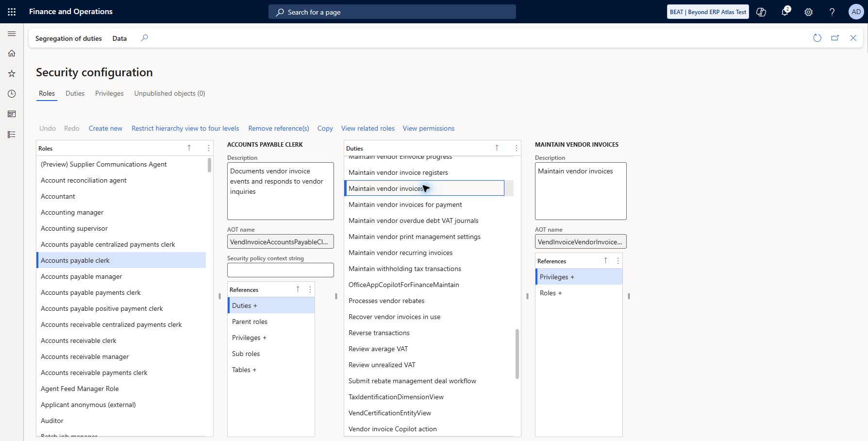Viewport: 868px width, 441px height.
Task: Open Duties list options kebab menu
Action: pos(517,148)
